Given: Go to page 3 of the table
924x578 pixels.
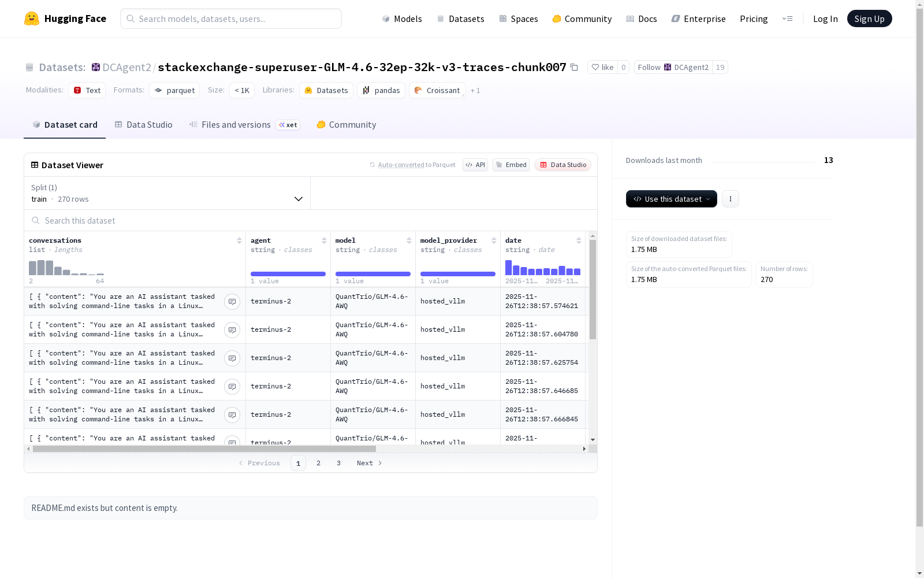Looking at the screenshot, I should 338,463.
